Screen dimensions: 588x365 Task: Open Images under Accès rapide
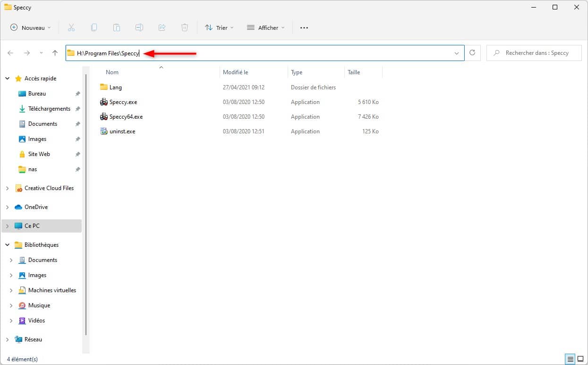(x=37, y=139)
